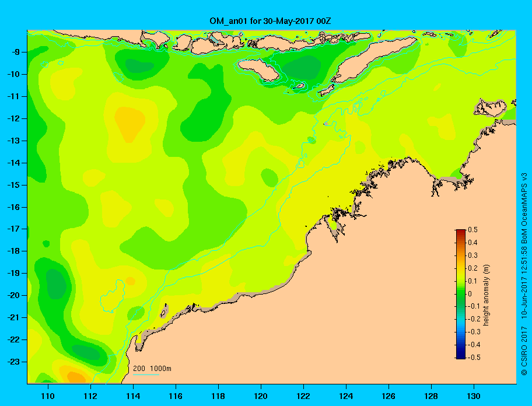The height and width of the screenshot is (406, 532).
Task: Click the -0.2 value on the color scale
Action: point(474,319)
